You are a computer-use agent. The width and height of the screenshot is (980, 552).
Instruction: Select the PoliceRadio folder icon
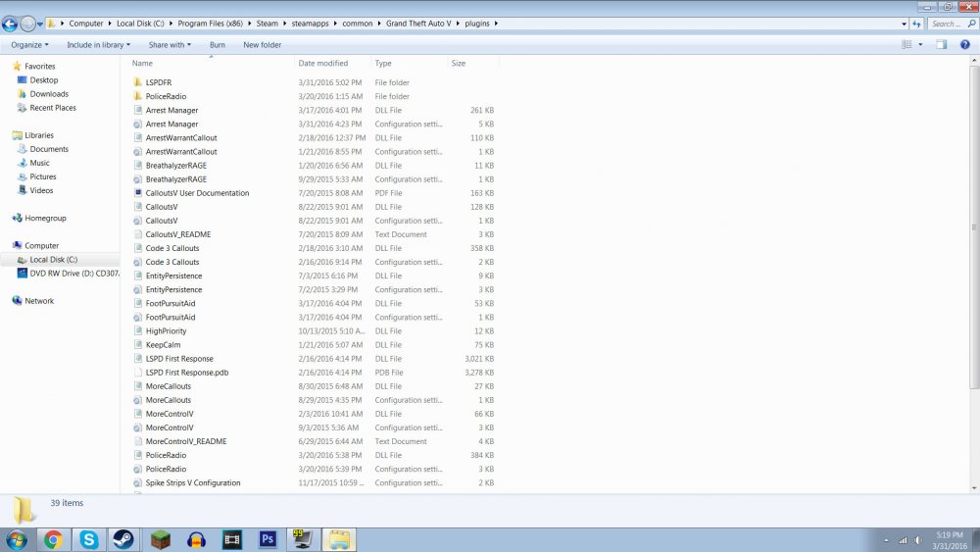click(x=137, y=96)
